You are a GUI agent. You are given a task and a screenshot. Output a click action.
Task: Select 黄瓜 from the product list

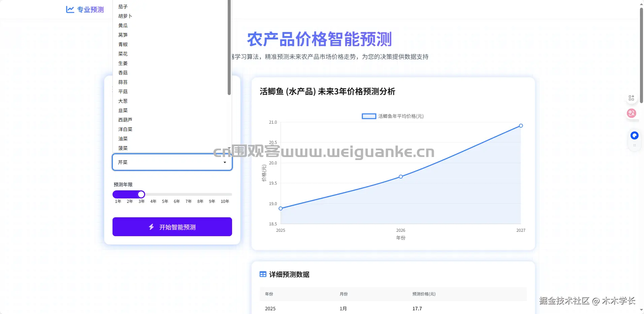tap(123, 25)
